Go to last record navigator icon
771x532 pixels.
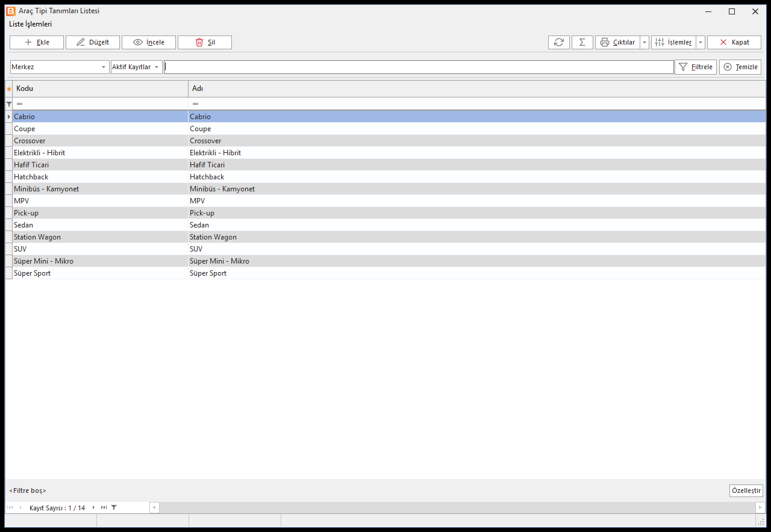pos(104,508)
